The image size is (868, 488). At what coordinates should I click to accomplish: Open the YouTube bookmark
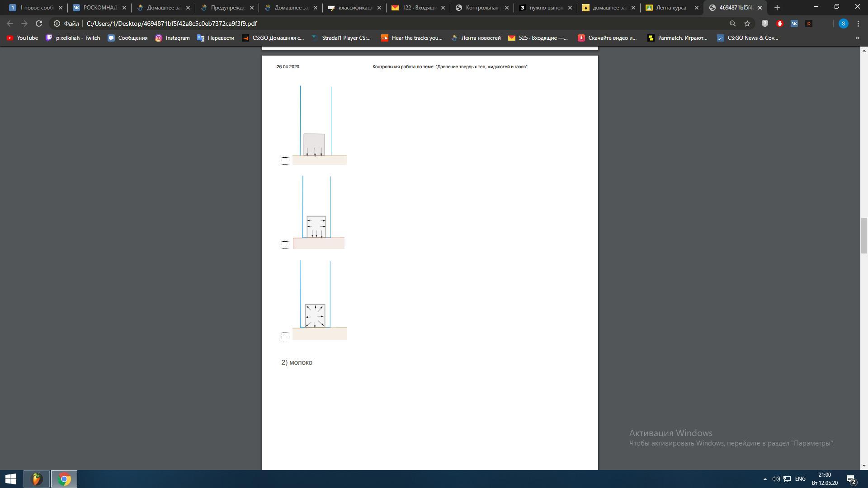(22, 38)
